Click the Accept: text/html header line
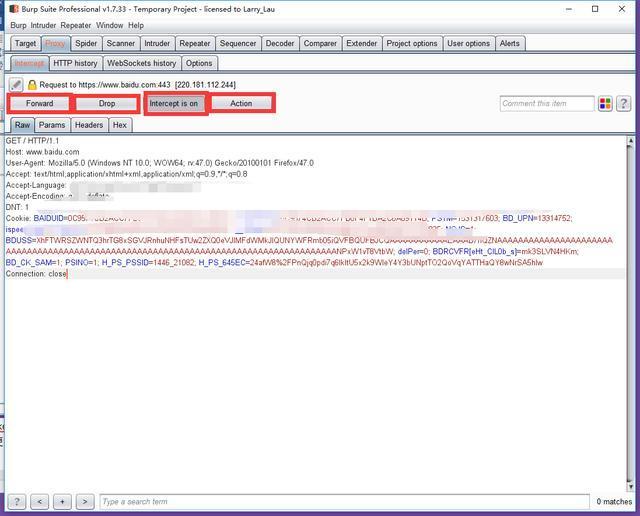The width and height of the screenshot is (640, 516). click(x=127, y=174)
